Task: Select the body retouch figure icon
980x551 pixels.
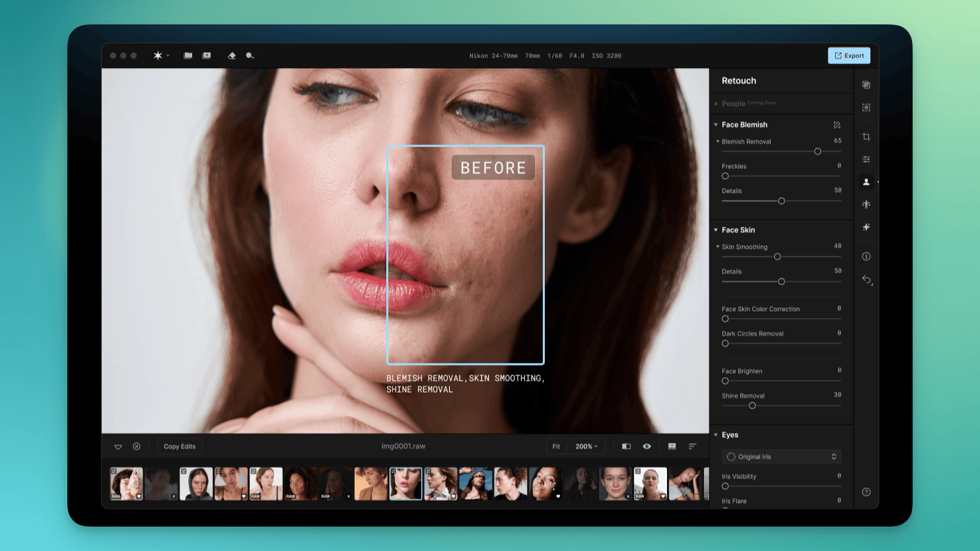Action: click(866, 205)
